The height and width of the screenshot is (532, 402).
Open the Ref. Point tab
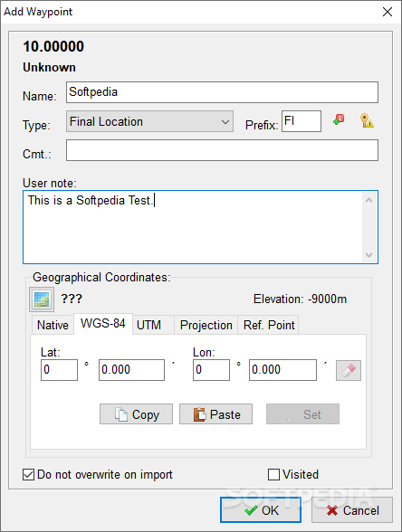pos(269,325)
